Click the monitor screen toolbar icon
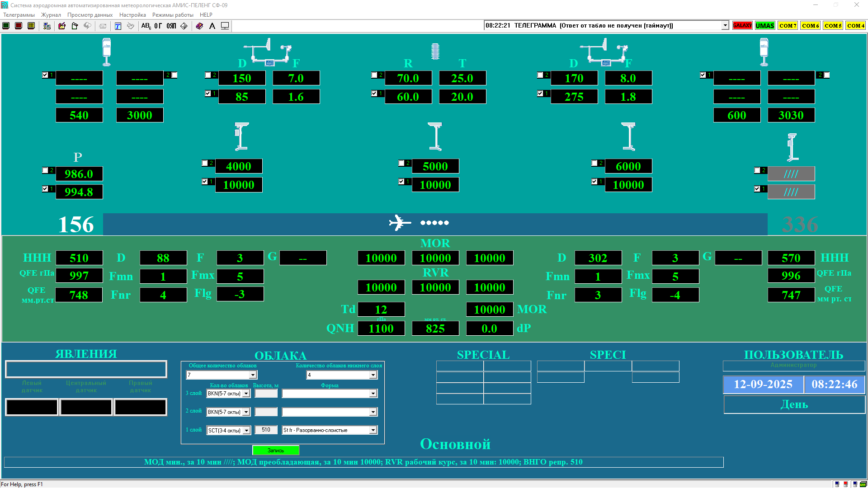 [x=225, y=26]
